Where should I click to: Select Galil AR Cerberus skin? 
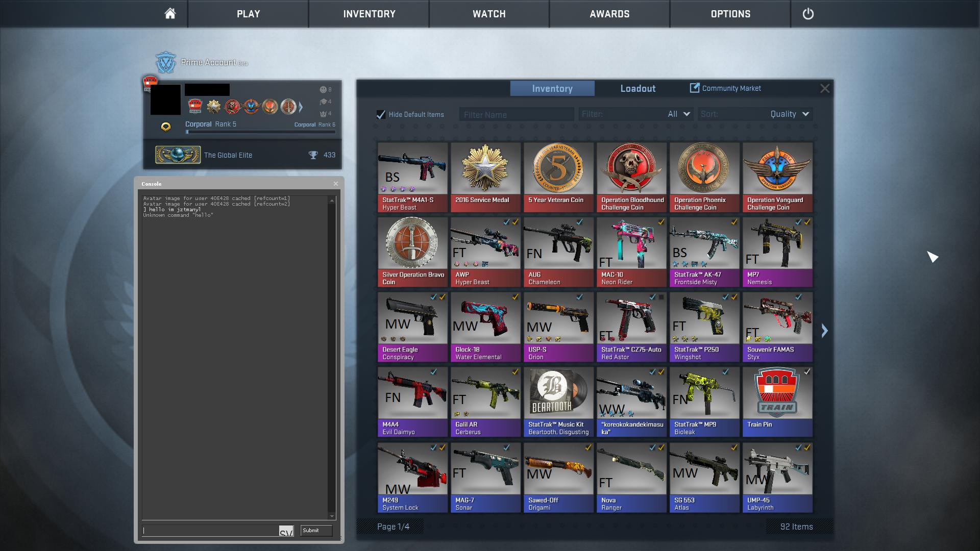point(485,402)
